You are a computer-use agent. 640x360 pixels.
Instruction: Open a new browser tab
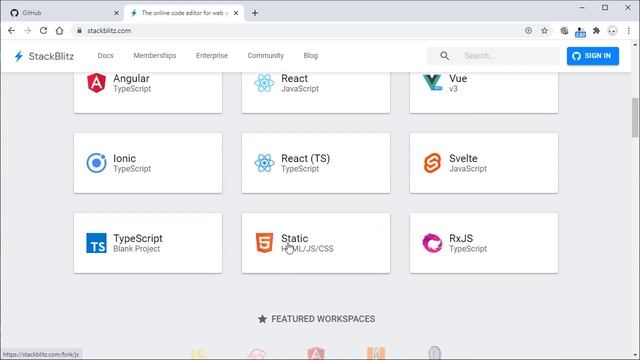coord(255,13)
